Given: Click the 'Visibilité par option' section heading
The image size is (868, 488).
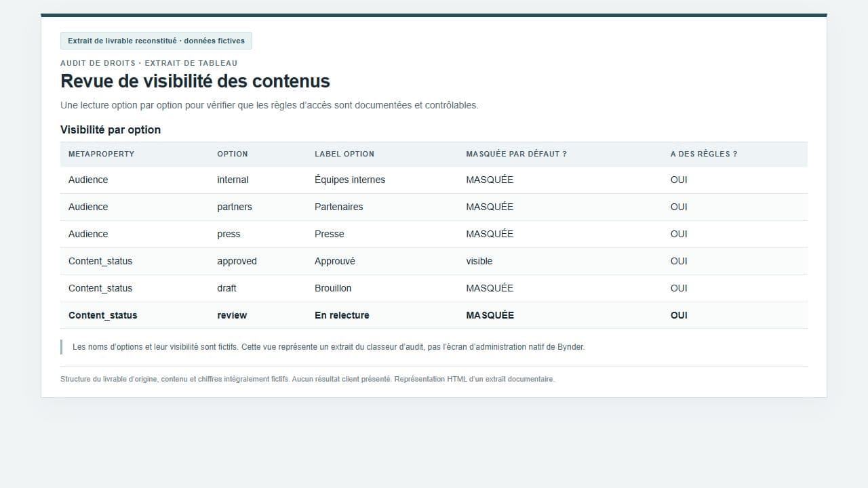Looking at the screenshot, I should point(111,129).
